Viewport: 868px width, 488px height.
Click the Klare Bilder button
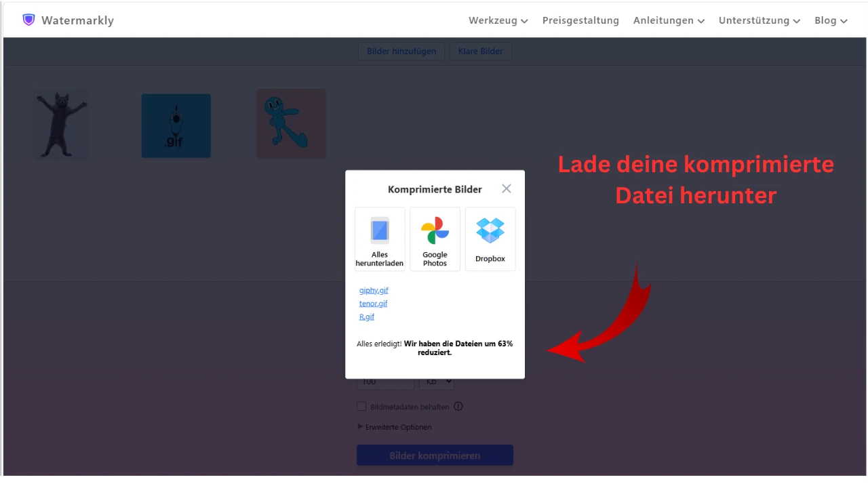(481, 52)
